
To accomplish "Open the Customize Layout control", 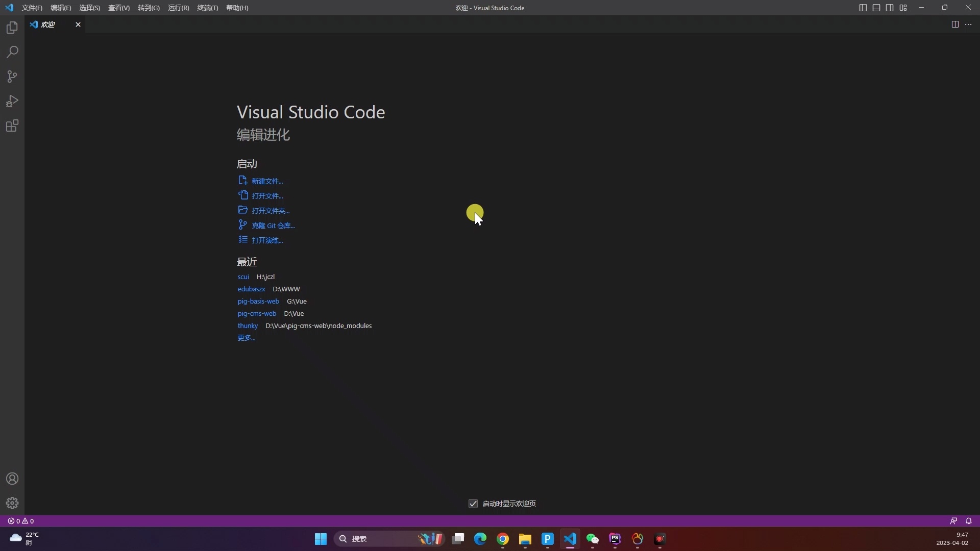I will click(903, 8).
